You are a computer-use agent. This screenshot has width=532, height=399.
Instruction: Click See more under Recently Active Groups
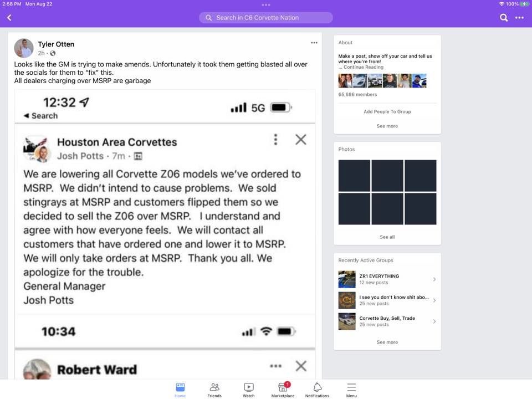(387, 342)
